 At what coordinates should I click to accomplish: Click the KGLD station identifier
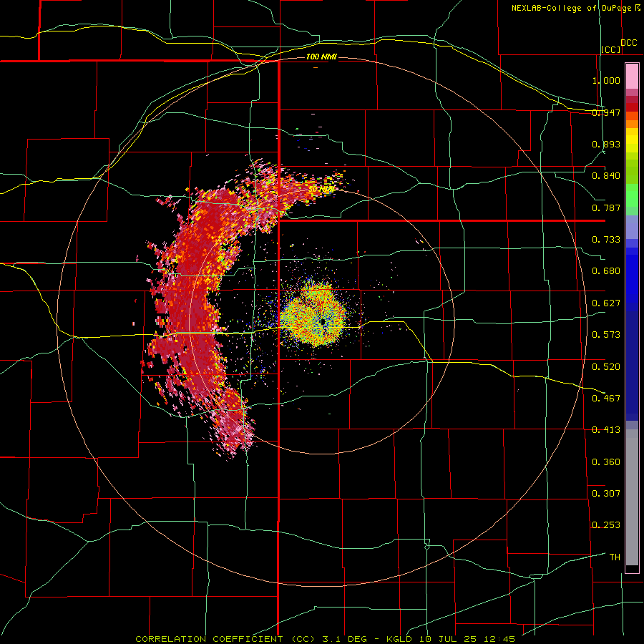[x=401, y=639]
